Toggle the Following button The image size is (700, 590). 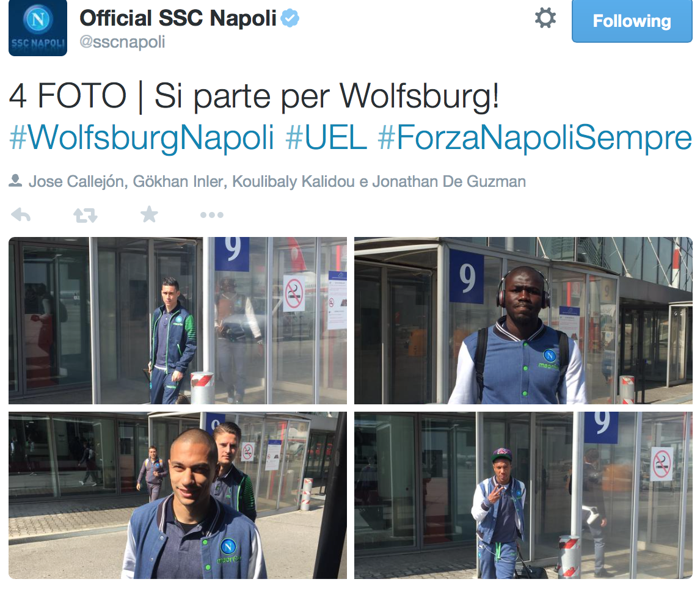[x=632, y=21]
